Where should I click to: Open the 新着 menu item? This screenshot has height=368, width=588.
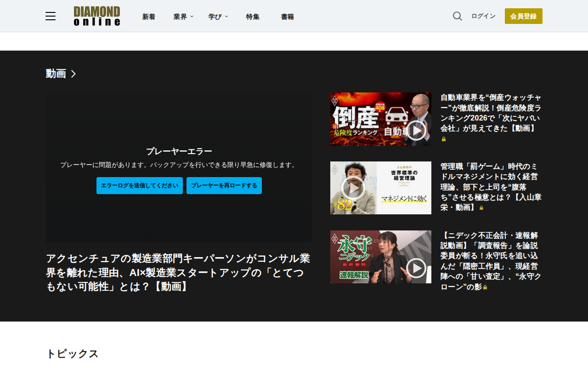pos(149,17)
